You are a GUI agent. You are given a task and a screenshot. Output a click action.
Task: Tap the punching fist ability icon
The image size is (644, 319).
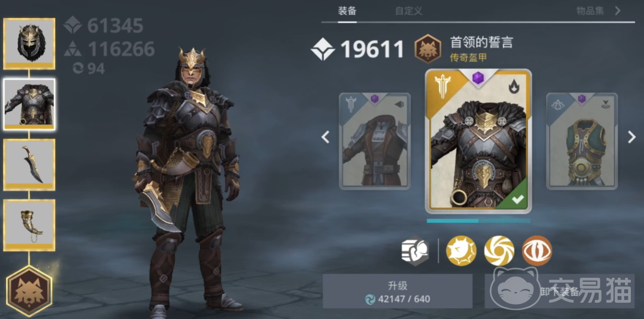pos(415,251)
